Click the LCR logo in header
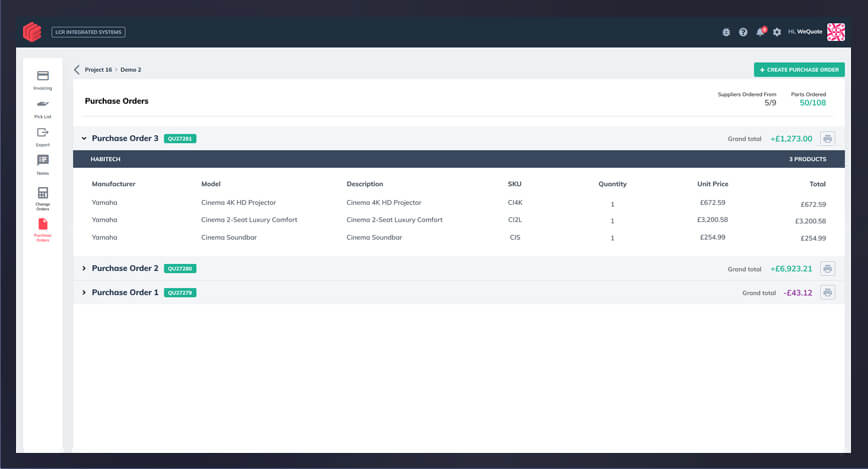 pyautogui.click(x=32, y=32)
